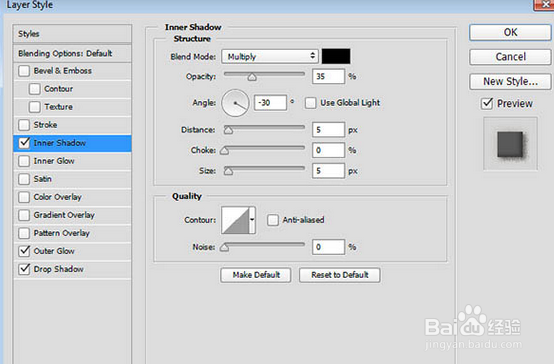
Task: Tick the Stroke style checkbox
Action: tap(24, 125)
